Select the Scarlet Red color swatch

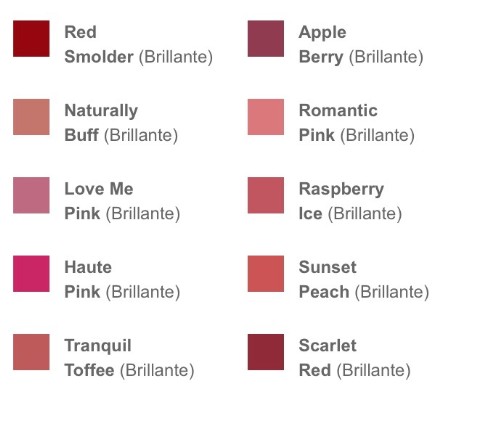pyautogui.click(x=266, y=352)
